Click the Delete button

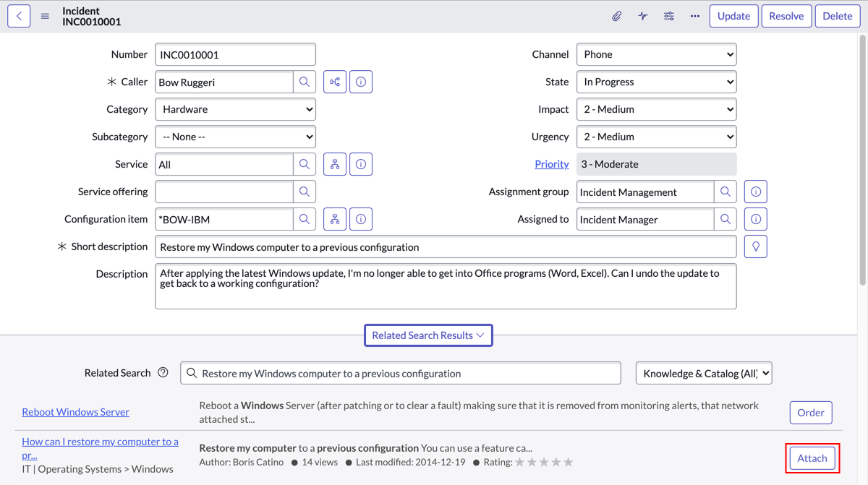coord(838,16)
